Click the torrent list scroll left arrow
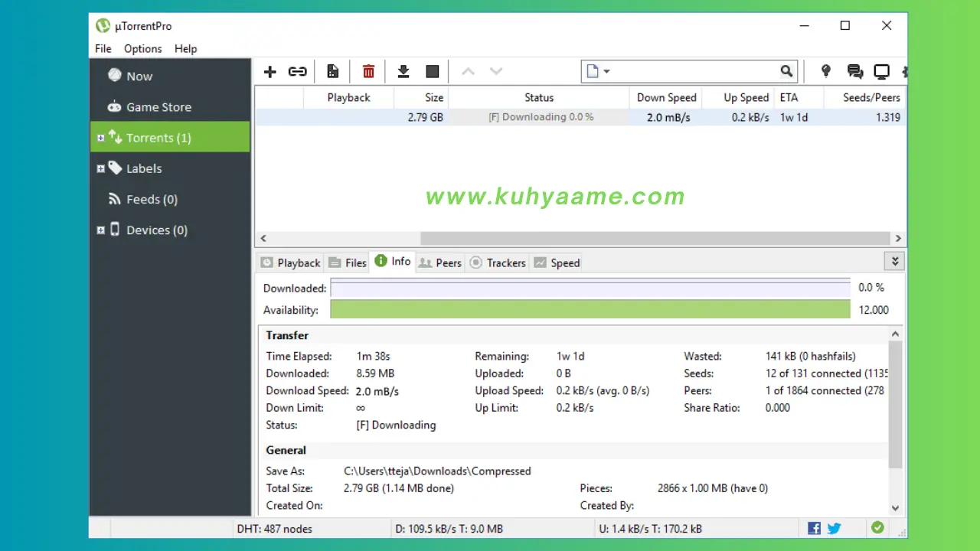 (263, 238)
